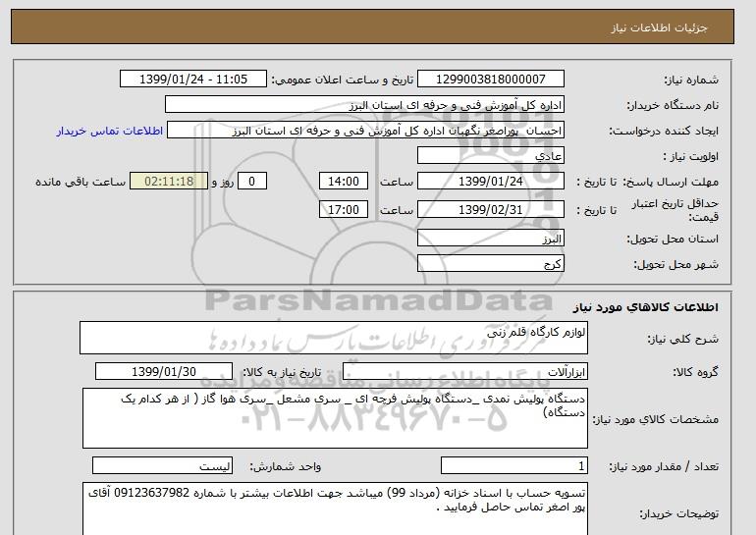The height and width of the screenshot is (535, 756).
Task: Click the label واحد شمارش
Action: (286, 466)
